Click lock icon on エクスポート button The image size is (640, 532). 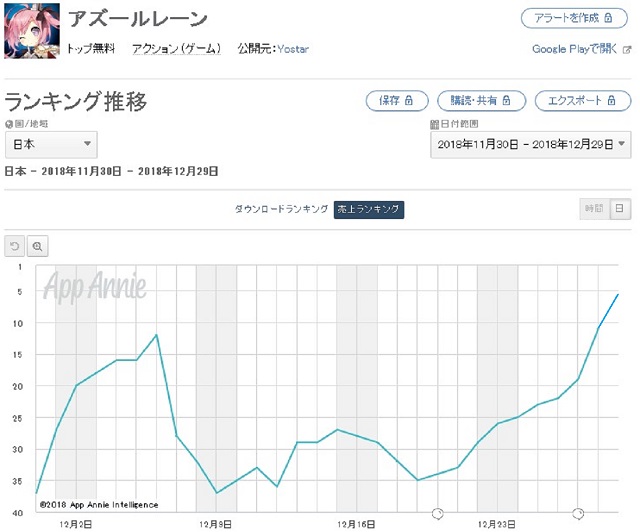point(611,100)
